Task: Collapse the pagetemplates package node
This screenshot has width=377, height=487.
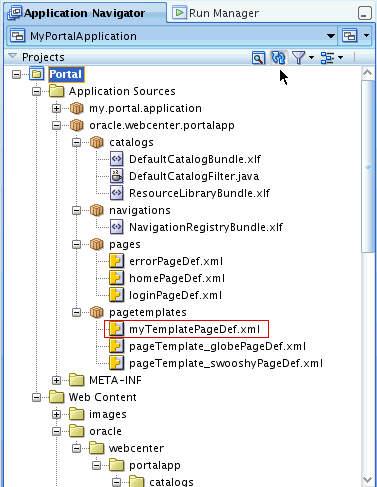Action: tap(76, 312)
